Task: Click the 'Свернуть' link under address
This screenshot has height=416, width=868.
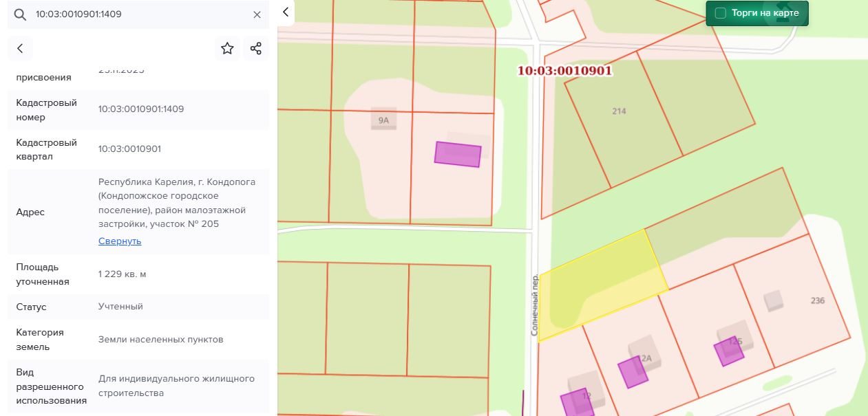Action: tap(120, 241)
